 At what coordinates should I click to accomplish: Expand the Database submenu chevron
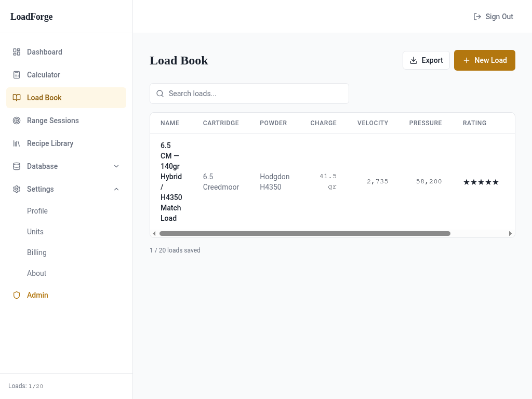click(116, 166)
